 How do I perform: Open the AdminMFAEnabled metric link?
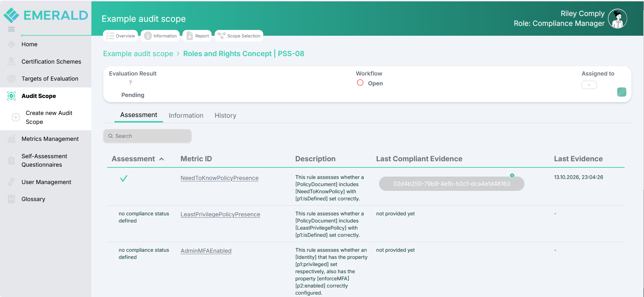tap(206, 251)
